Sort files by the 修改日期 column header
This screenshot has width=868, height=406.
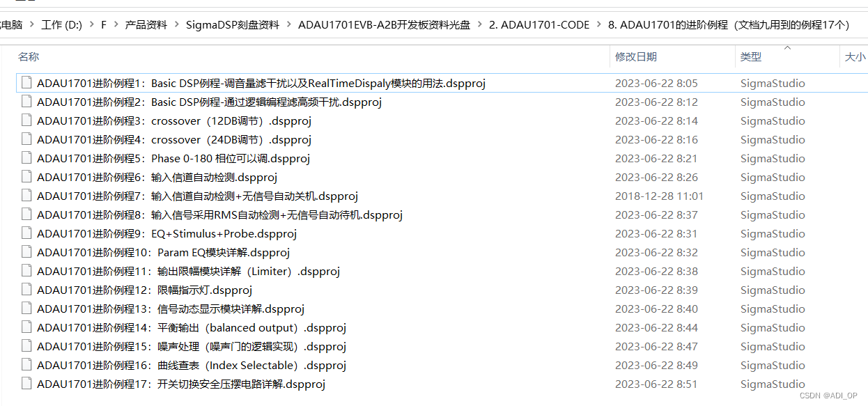point(636,56)
